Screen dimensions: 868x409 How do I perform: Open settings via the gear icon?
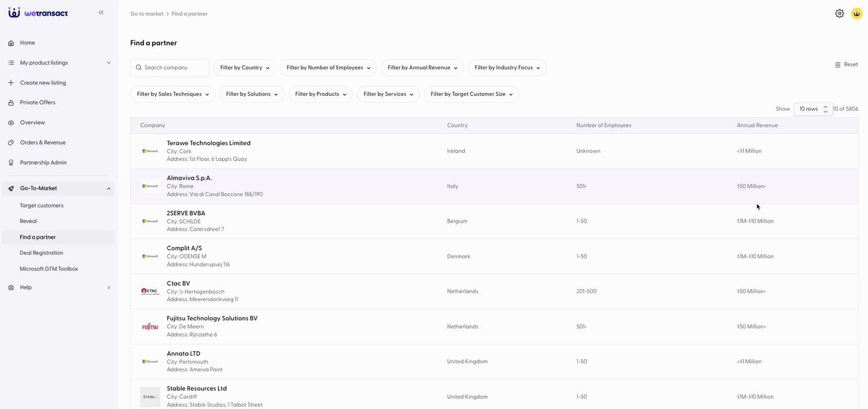click(x=839, y=14)
